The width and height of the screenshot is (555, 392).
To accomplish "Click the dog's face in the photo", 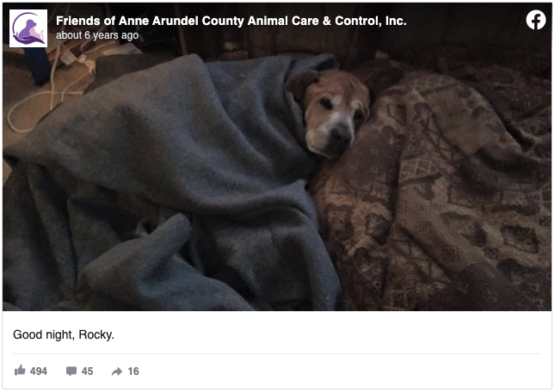I will (333, 113).
